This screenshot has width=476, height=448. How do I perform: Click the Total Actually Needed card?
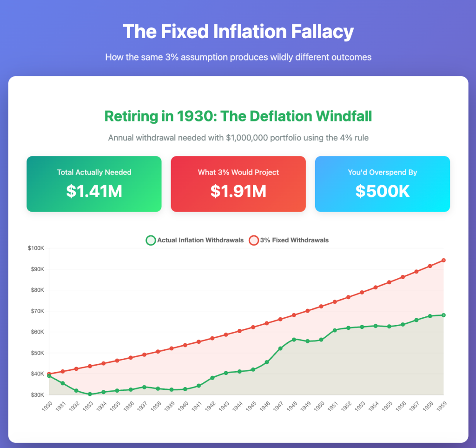(x=94, y=184)
